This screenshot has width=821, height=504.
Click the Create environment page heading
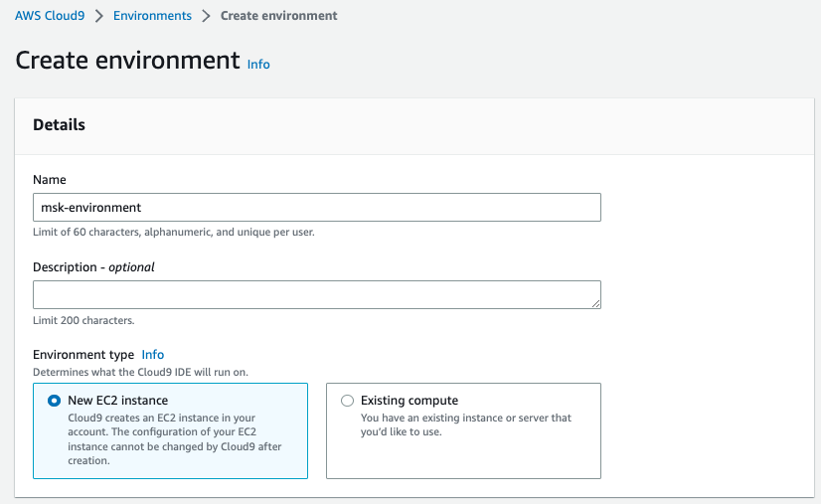pyautogui.click(x=128, y=61)
